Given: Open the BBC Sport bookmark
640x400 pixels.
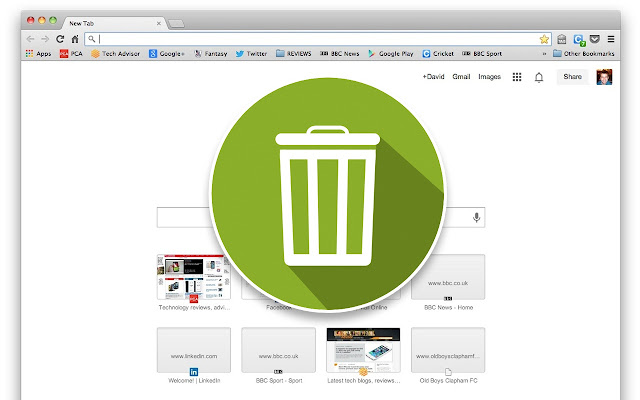Looking at the screenshot, I should click(482, 53).
